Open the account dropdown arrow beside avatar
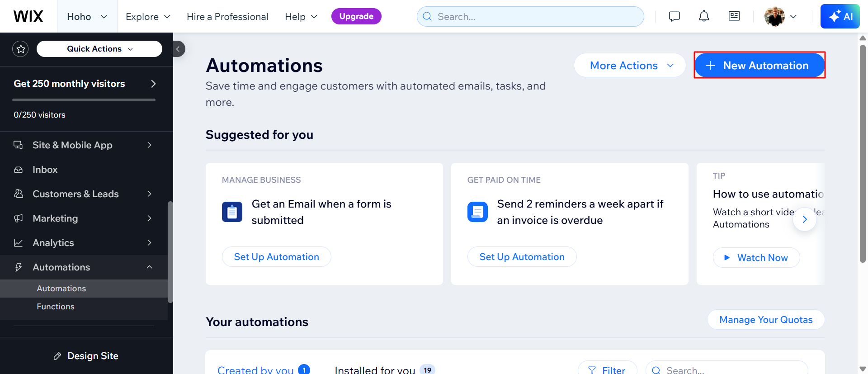The height and width of the screenshot is (374, 868). tap(793, 17)
